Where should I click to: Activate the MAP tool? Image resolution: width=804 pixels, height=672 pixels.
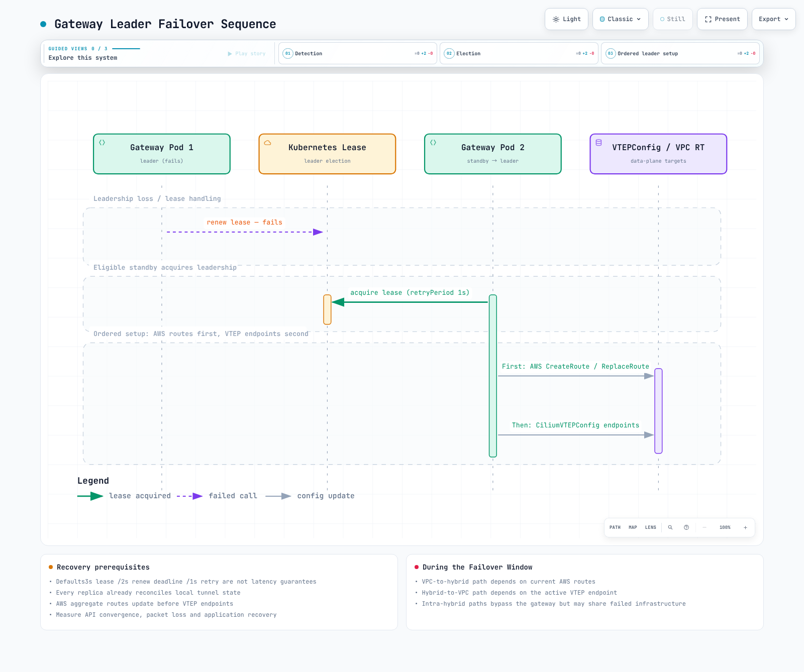click(x=633, y=527)
